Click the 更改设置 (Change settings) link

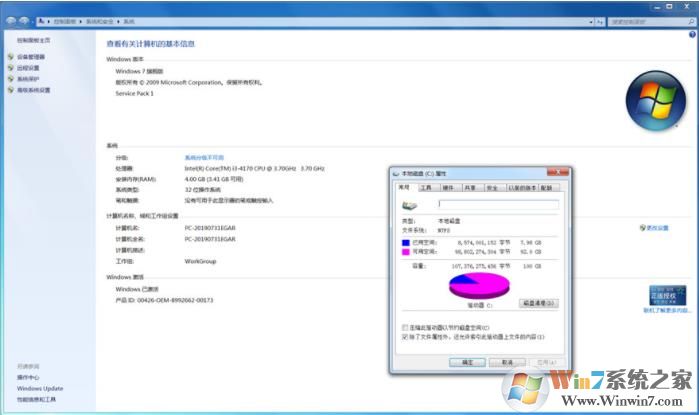658,228
